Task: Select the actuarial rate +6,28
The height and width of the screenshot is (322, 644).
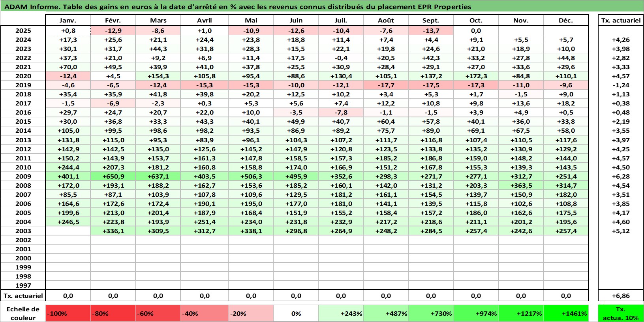Action: coord(621,177)
